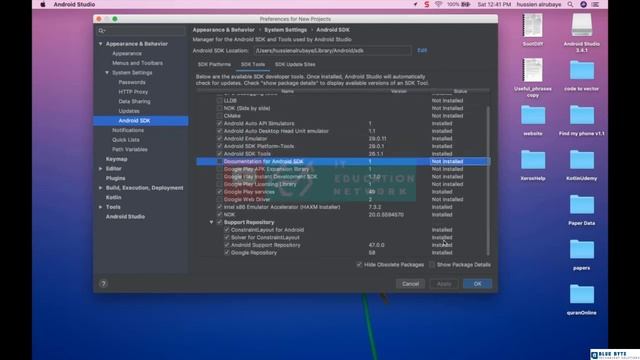Click the help question mark icon
Viewport: 640px width, 360px height.
(x=103, y=284)
